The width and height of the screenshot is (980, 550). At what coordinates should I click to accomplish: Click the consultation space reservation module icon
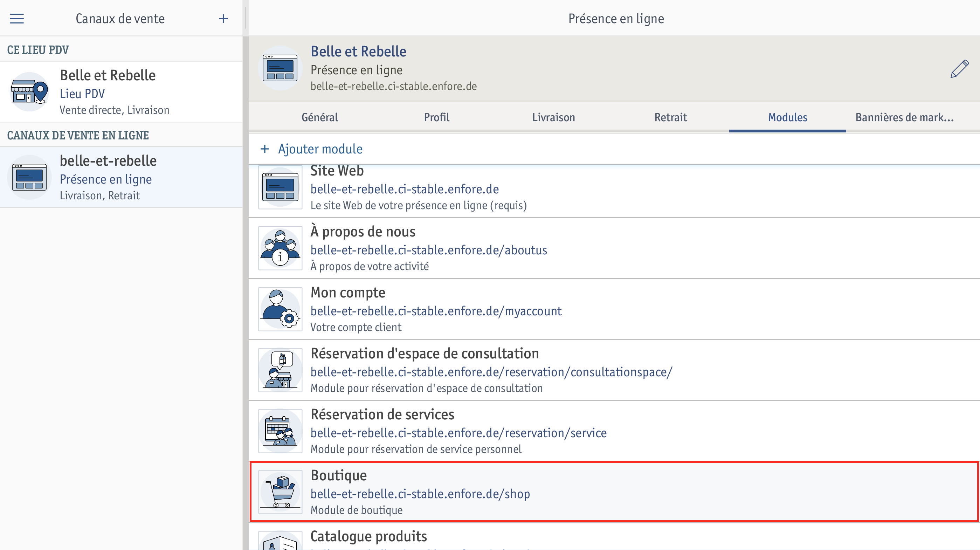click(x=281, y=370)
